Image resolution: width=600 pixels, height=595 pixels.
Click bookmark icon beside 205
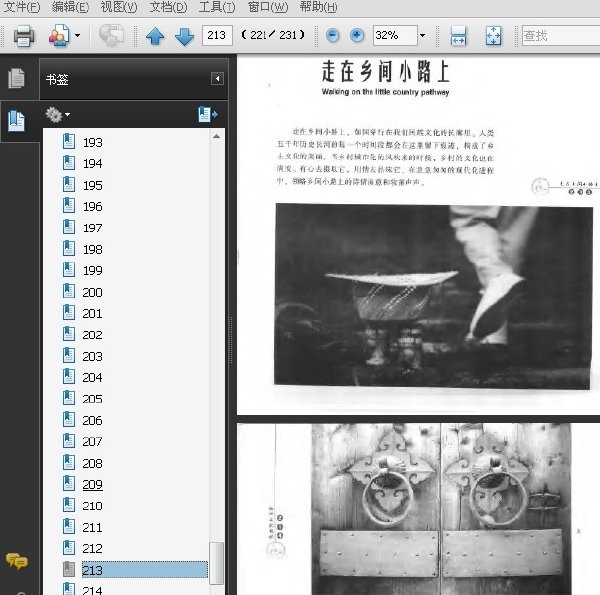69,398
